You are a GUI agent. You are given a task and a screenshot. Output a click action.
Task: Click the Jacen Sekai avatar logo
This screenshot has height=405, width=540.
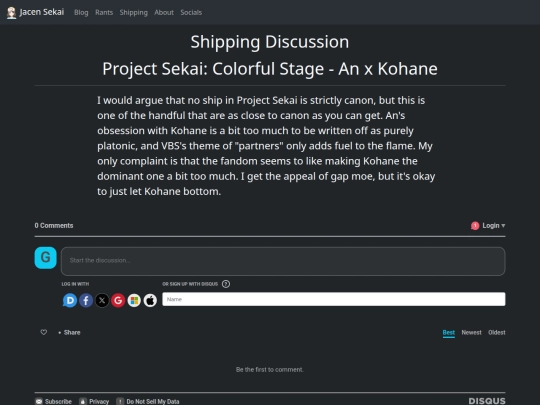(x=11, y=13)
